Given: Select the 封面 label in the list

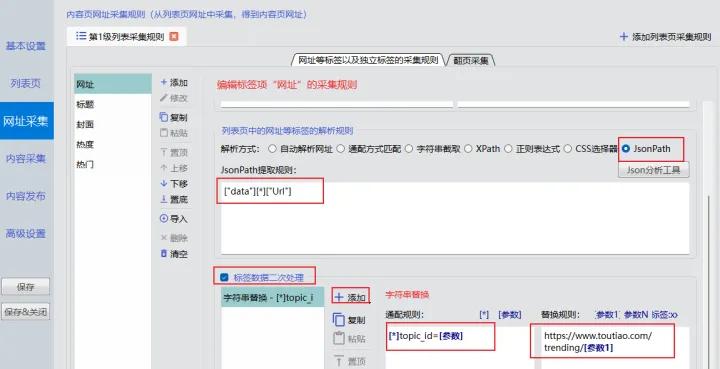Looking at the screenshot, I should pos(113,124).
